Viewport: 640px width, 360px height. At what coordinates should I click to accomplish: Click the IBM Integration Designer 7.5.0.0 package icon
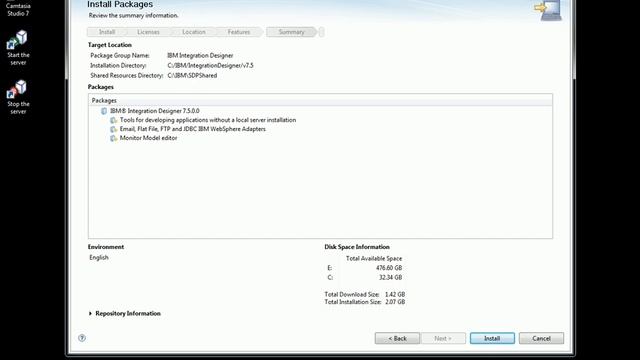tap(104, 111)
